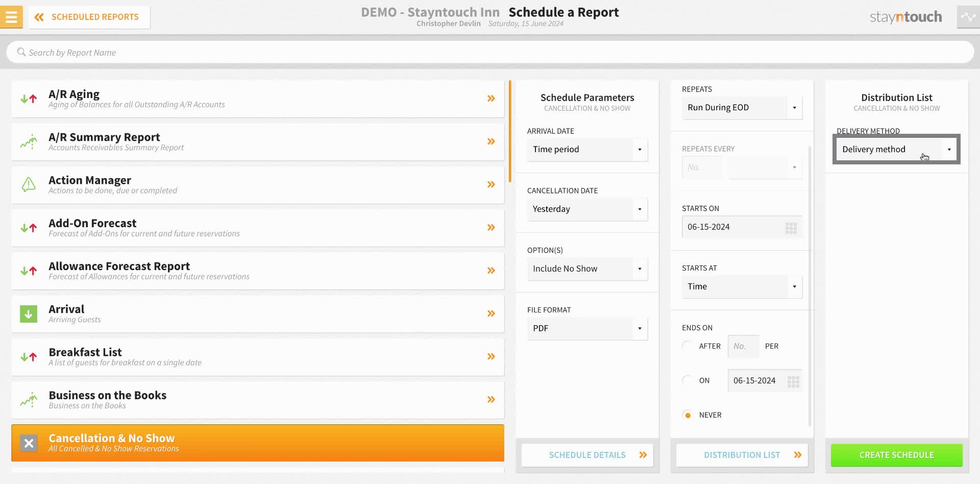Open the Delivery method dropdown
Image resolution: width=980 pixels, height=484 pixels.
coord(897,150)
